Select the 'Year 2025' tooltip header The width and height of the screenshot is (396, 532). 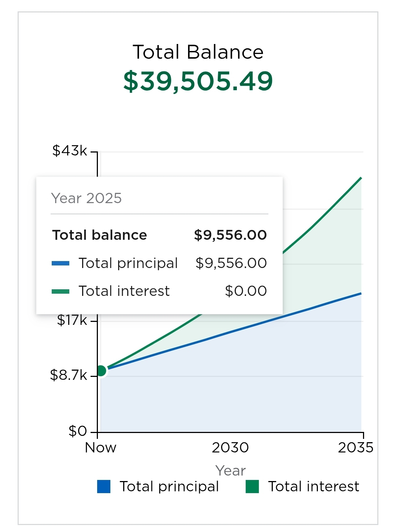(x=87, y=198)
